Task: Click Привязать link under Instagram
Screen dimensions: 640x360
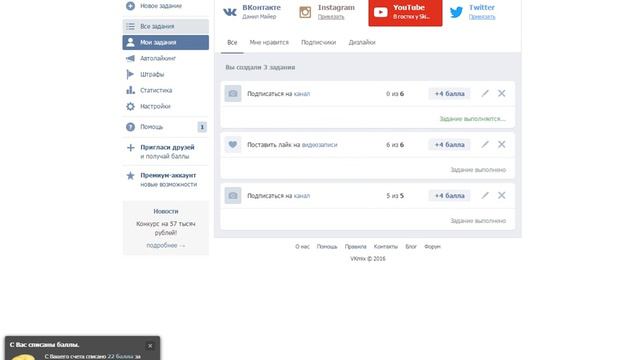Action: [x=331, y=17]
